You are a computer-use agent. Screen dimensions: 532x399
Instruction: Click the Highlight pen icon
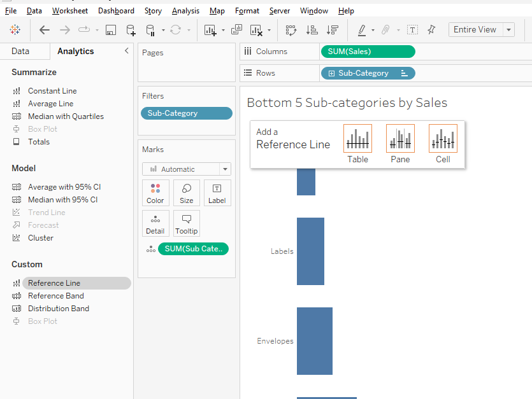(x=362, y=30)
